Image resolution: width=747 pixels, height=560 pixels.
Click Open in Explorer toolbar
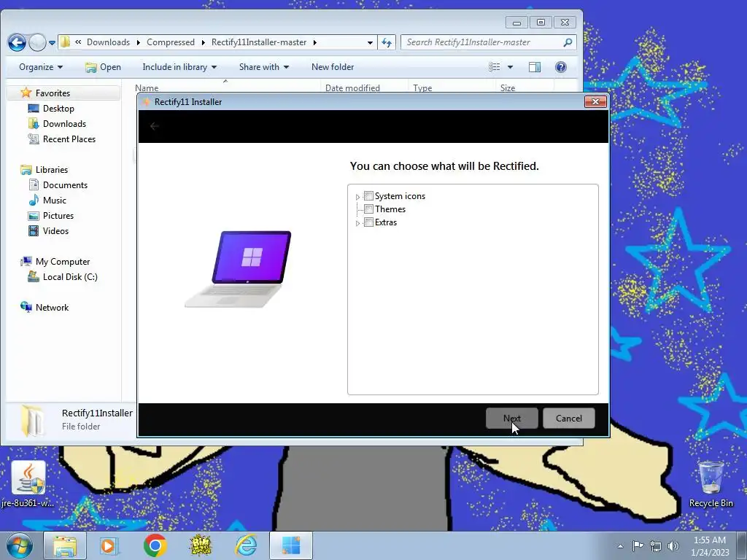103,67
